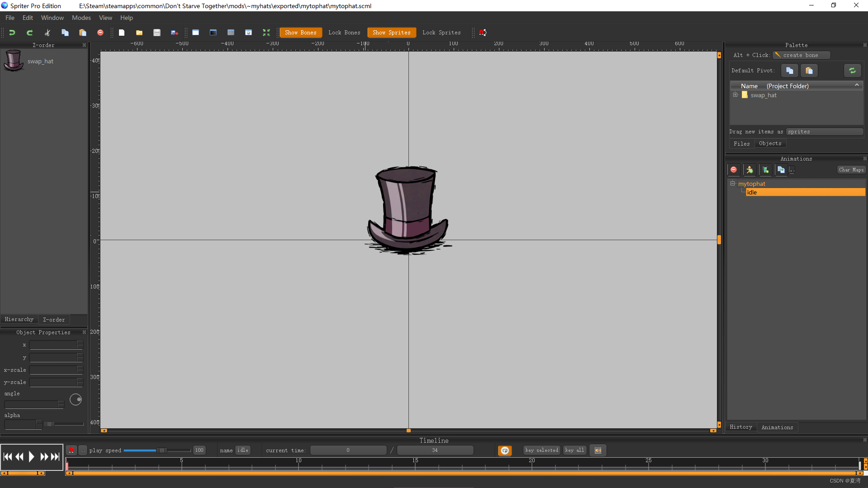Expand the swap_hat folder in Palette
868x488 pixels.
[735, 95]
